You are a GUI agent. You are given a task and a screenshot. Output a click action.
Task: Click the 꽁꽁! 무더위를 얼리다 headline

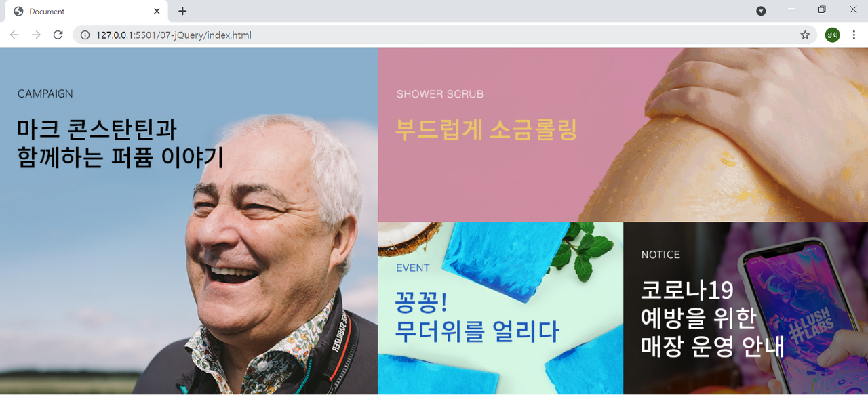477,316
